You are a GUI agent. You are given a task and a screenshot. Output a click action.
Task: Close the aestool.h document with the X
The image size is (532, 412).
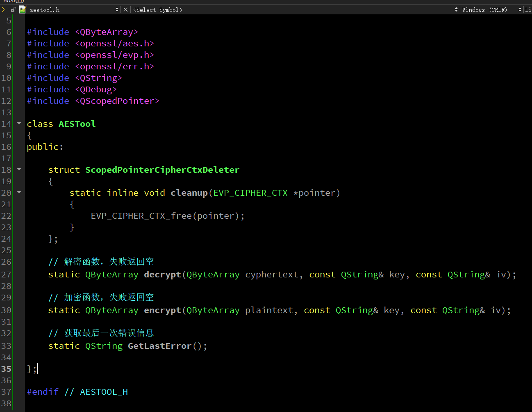[x=125, y=9]
